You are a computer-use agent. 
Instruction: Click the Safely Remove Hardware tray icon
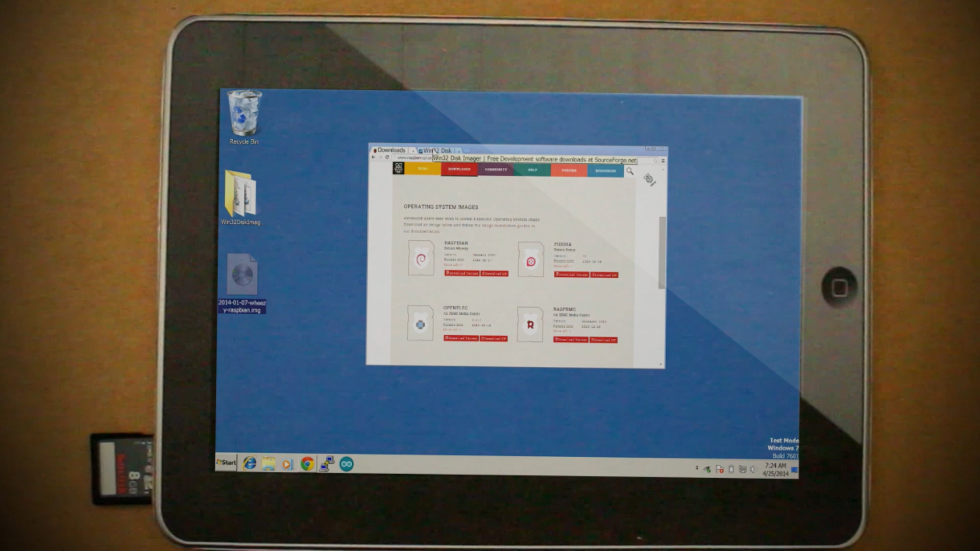(x=707, y=469)
